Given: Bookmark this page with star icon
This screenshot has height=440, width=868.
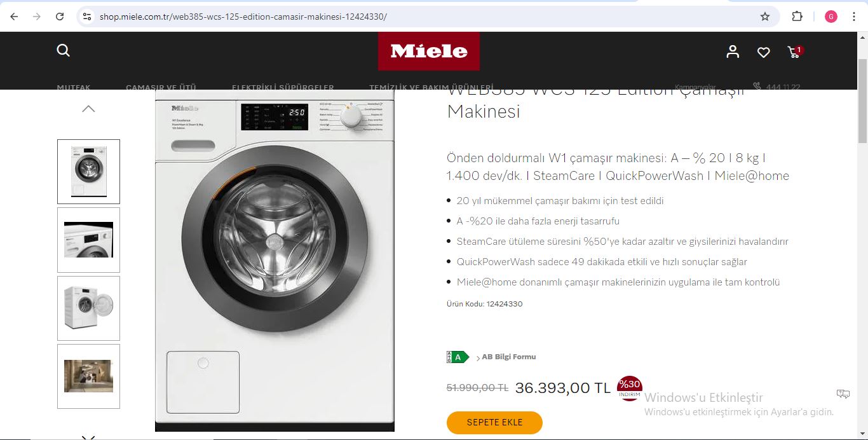Looking at the screenshot, I should pos(765,17).
